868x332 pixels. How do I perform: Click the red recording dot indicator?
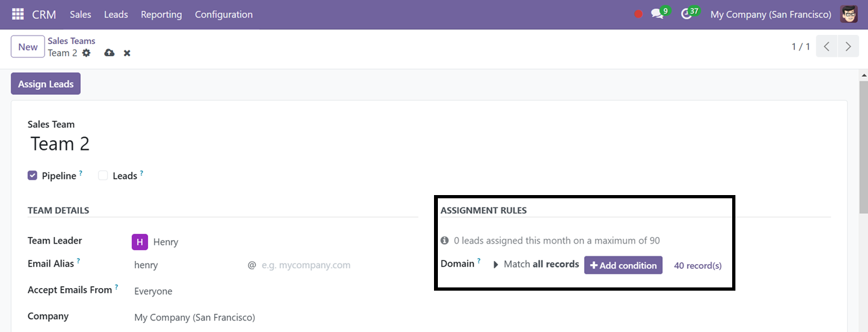pos(638,14)
